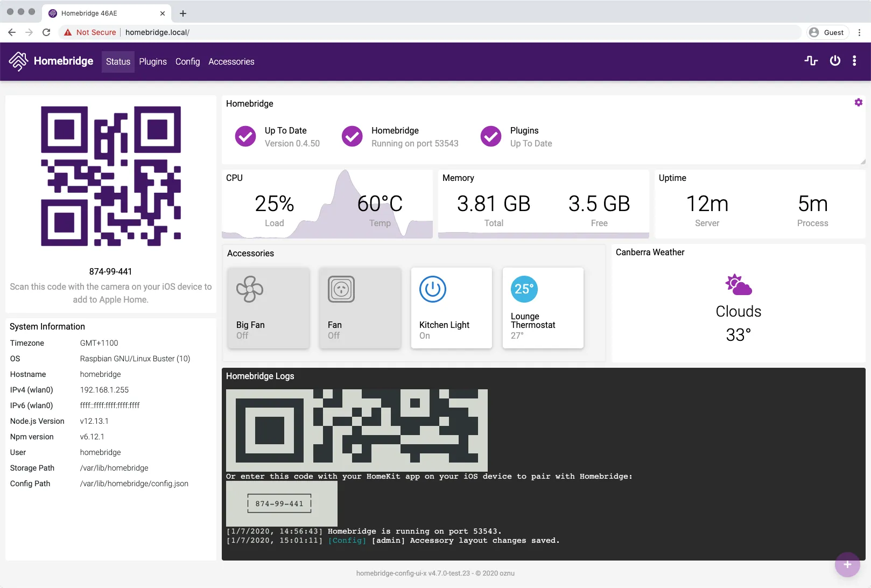Viewport: 871px width, 588px height.
Task: Open the log viewer icon in the navbar
Action: point(811,61)
